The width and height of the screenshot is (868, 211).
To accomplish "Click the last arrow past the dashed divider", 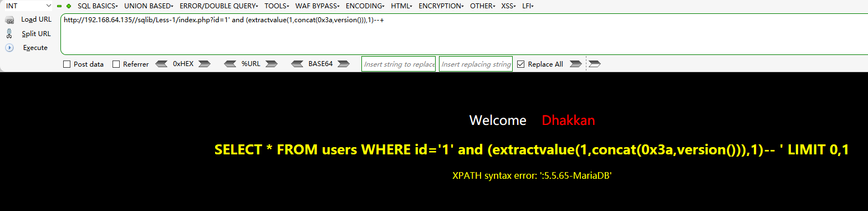I will [x=595, y=64].
